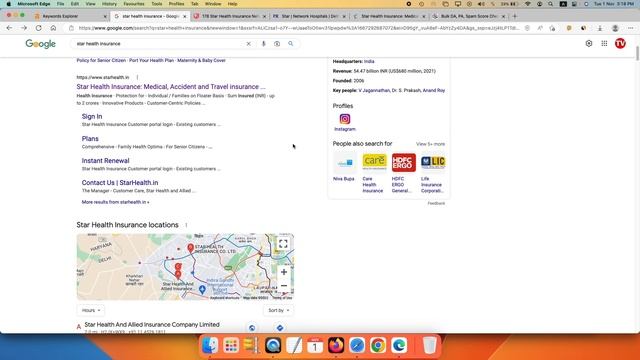The width and height of the screenshot is (640, 360).
Task: Open Maternity & Baby Cover link
Action: click(x=201, y=60)
